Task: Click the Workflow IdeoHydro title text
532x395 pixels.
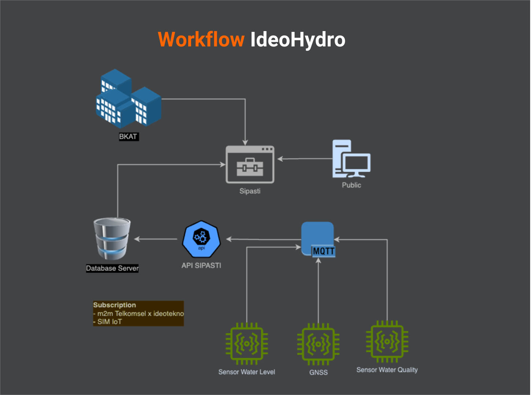Action: click(x=251, y=39)
